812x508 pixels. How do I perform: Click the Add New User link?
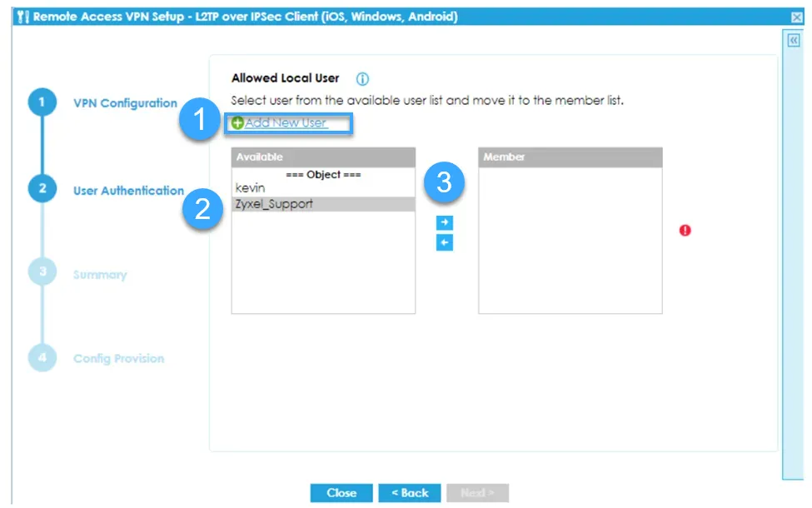(285, 123)
